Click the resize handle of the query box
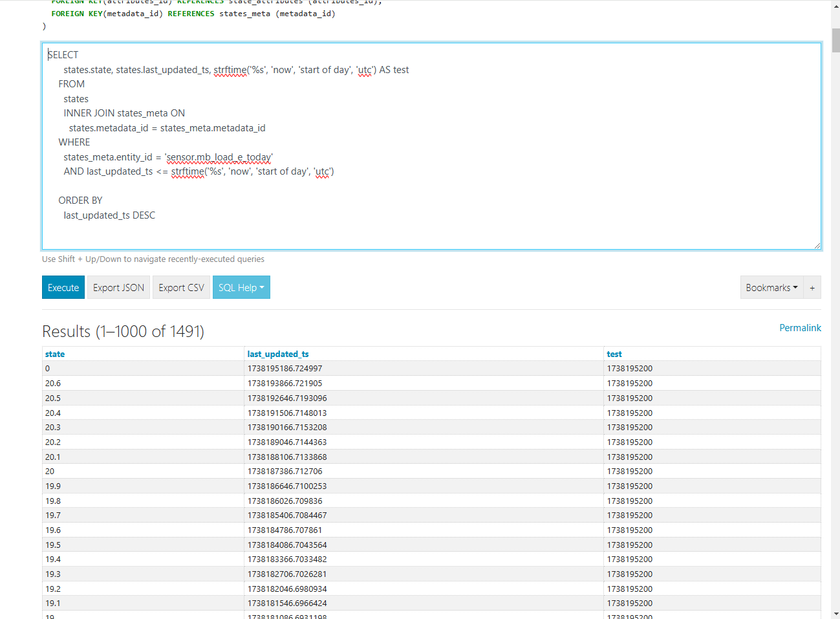Image resolution: width=840 pixels, height=619 pixels. coord(817,244)
